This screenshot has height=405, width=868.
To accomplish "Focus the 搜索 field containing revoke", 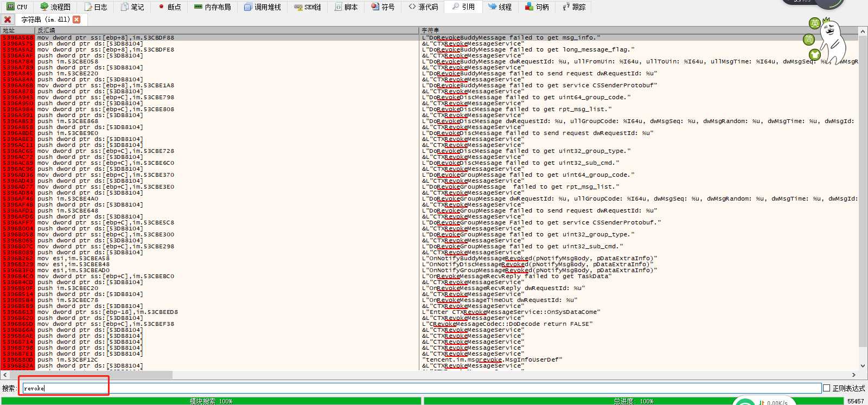I will tap(422, 388).
